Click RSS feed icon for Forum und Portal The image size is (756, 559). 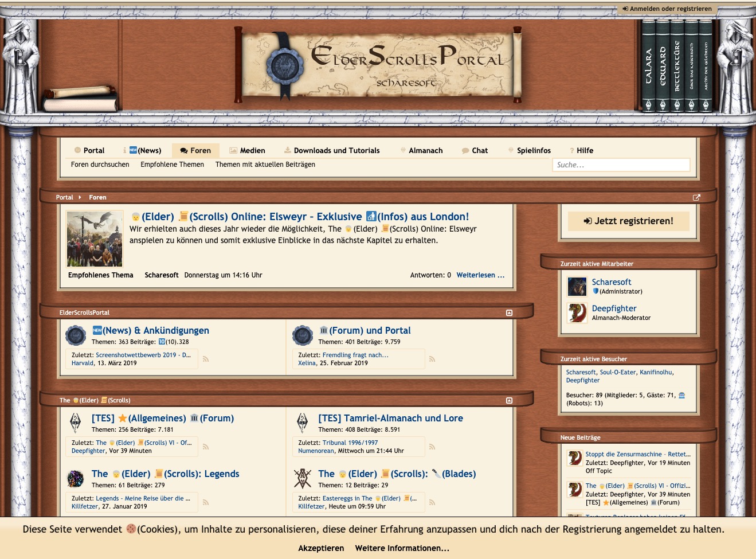point(432,359)
